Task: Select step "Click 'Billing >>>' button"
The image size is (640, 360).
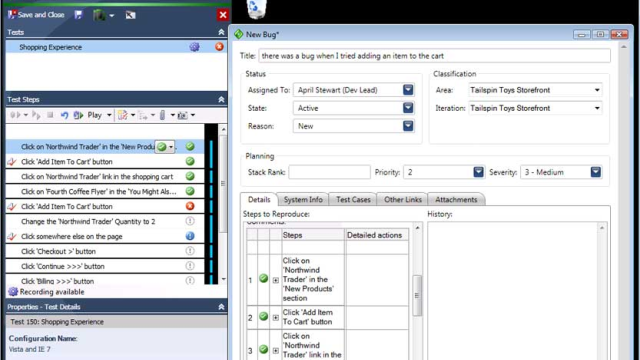Action: pyautogui.click(x=105, y=280)
